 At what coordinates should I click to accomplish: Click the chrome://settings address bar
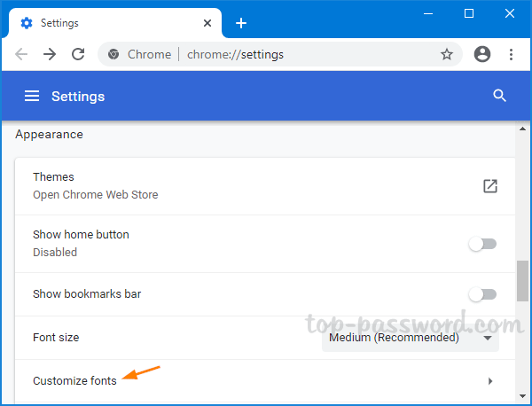coord(280,54)
